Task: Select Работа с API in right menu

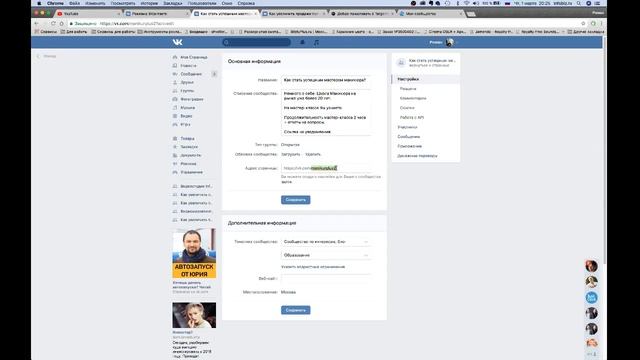Action: 412,118
